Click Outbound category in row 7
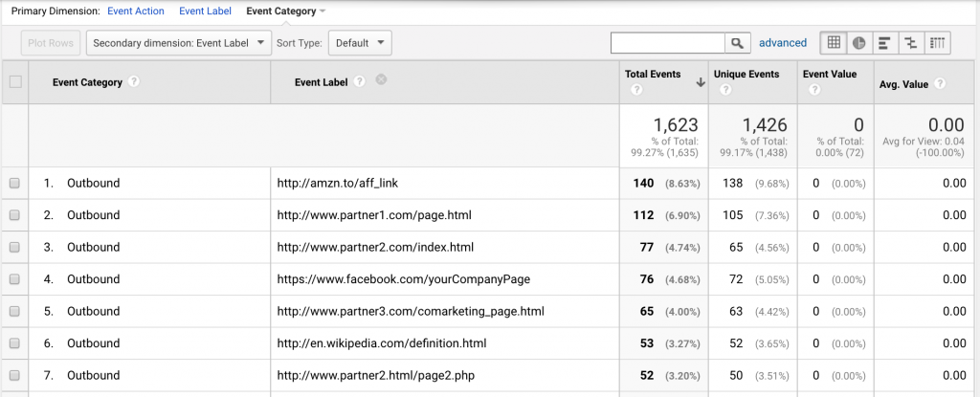 93,375
